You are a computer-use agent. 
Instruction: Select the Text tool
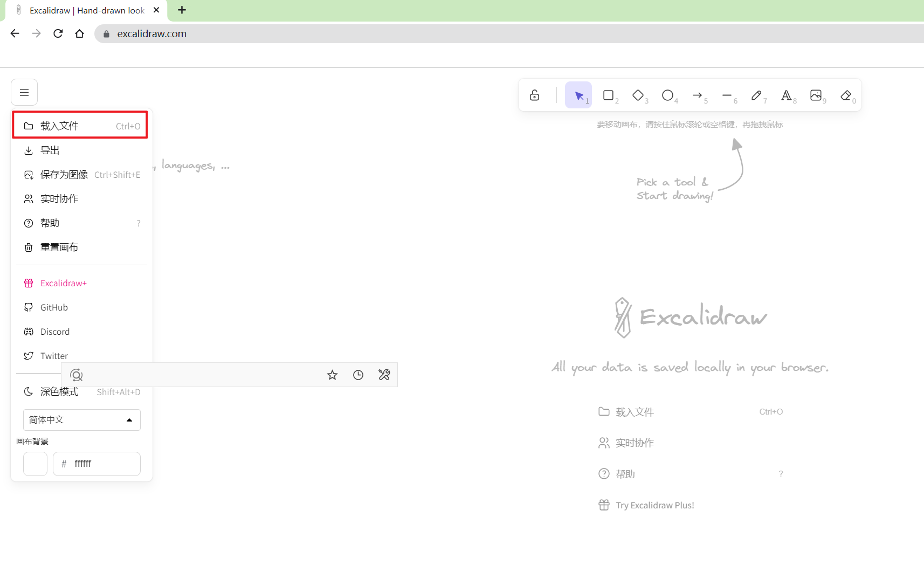coord(786,95)
